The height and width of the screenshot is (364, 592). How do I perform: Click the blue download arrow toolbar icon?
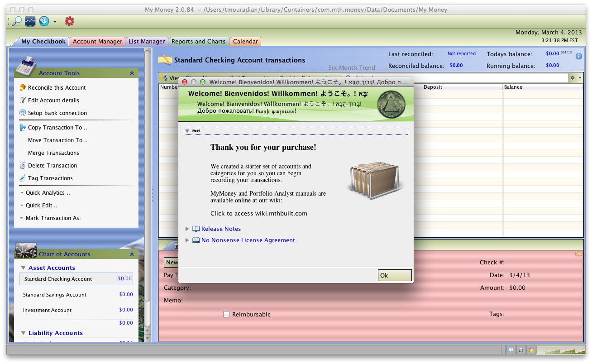[x=44, y=21]
